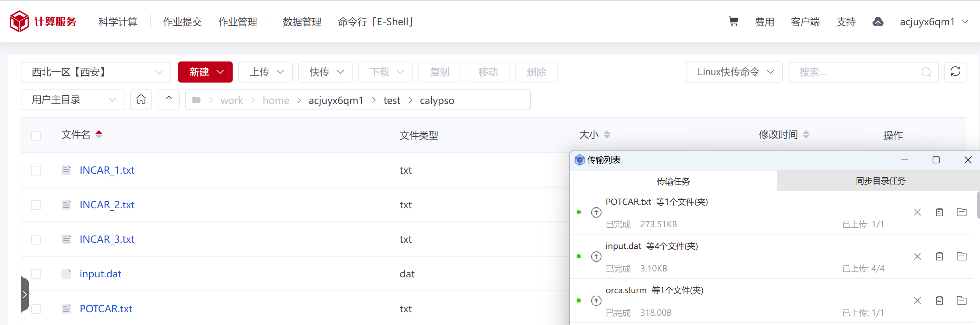
Task: Check the input.dat row checkbox
Action: 36,274
